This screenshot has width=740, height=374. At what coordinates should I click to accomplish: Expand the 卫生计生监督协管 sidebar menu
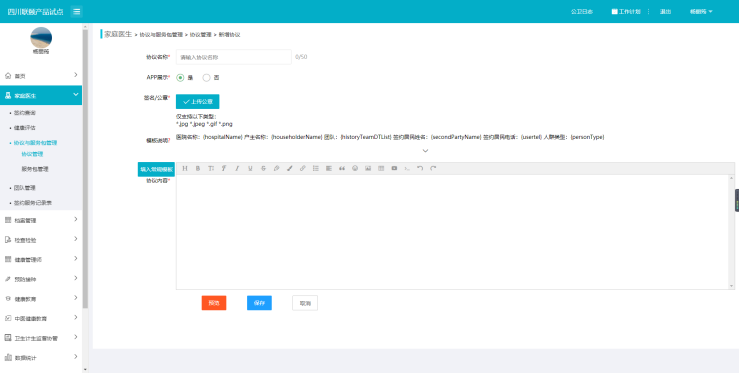tap(41, 338)
